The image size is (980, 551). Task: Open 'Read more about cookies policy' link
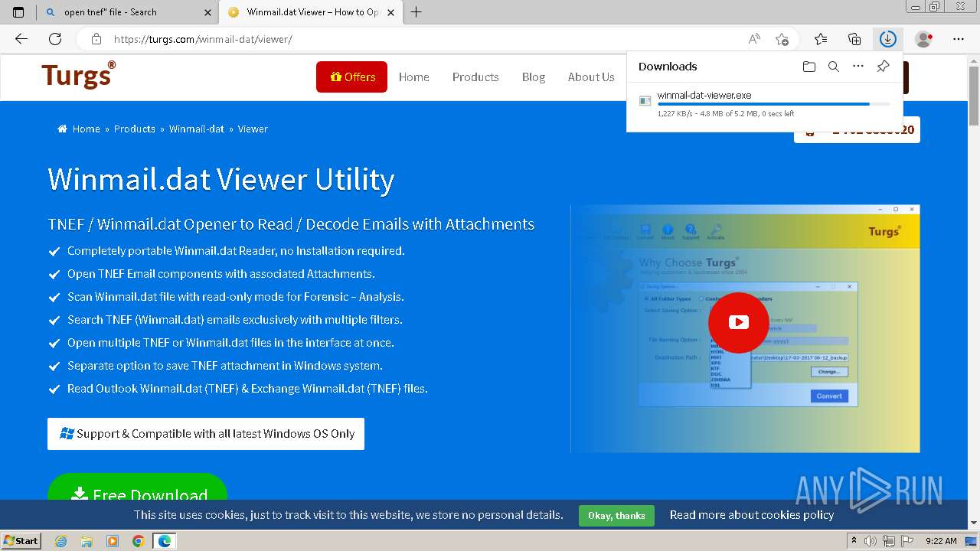(752, 515)
